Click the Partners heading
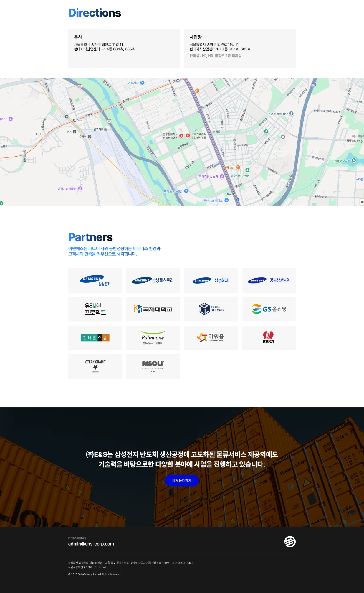The image size is (364, 593). [x=90, y=237]
